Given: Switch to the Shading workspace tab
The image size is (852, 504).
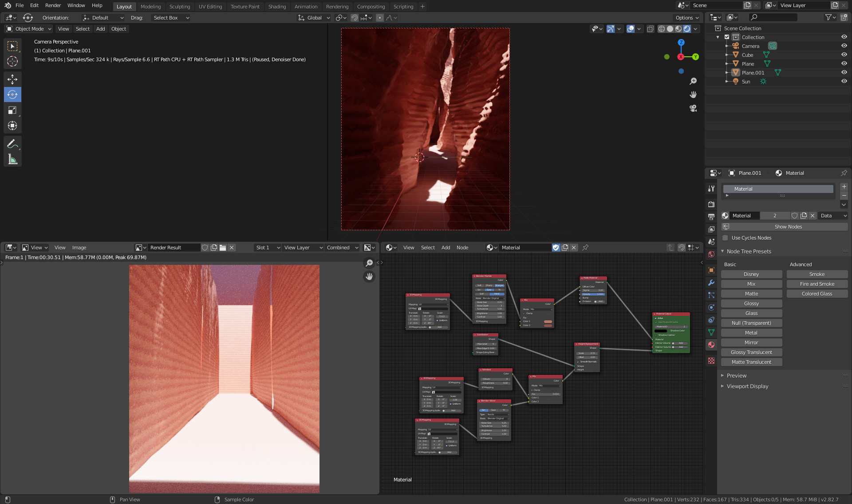Looking at the screenshot, I should pos(277,7).
